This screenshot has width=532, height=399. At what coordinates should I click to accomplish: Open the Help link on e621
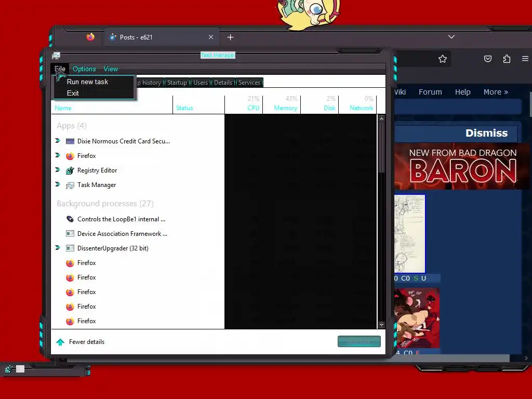(462, 92)
